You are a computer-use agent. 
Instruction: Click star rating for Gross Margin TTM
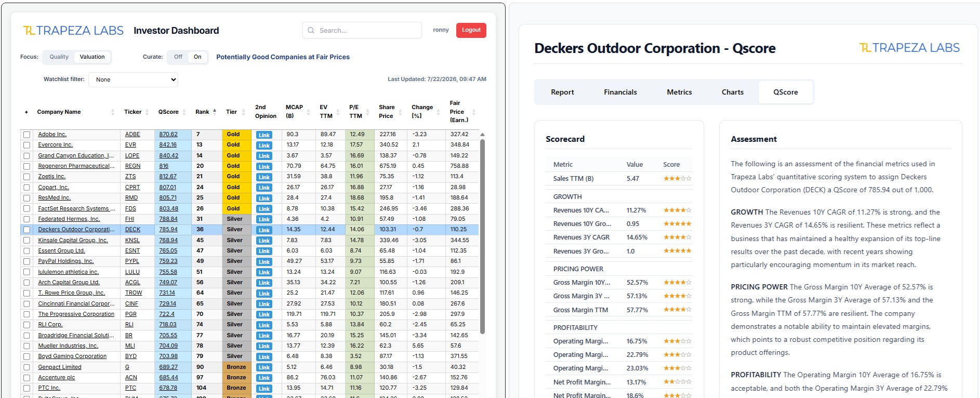coord(677,310)
